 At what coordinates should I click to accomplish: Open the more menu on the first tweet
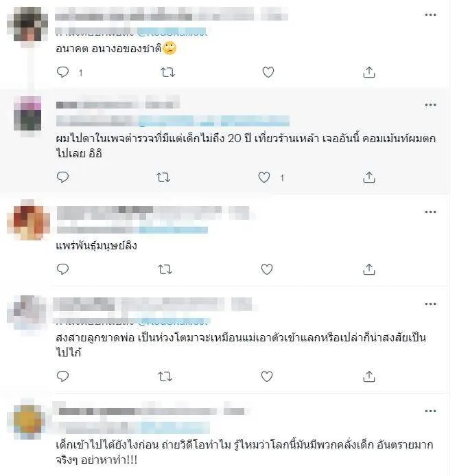click(430, 14)
